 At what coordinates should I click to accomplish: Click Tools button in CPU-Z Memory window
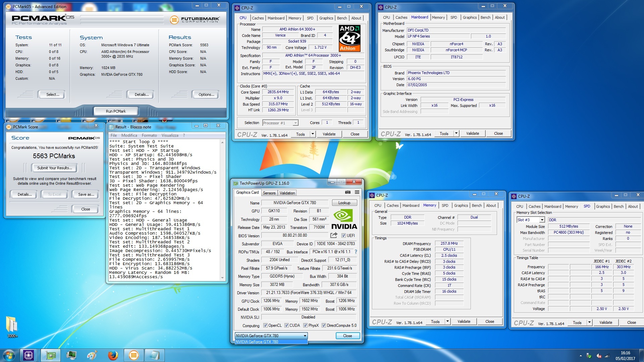435,321
